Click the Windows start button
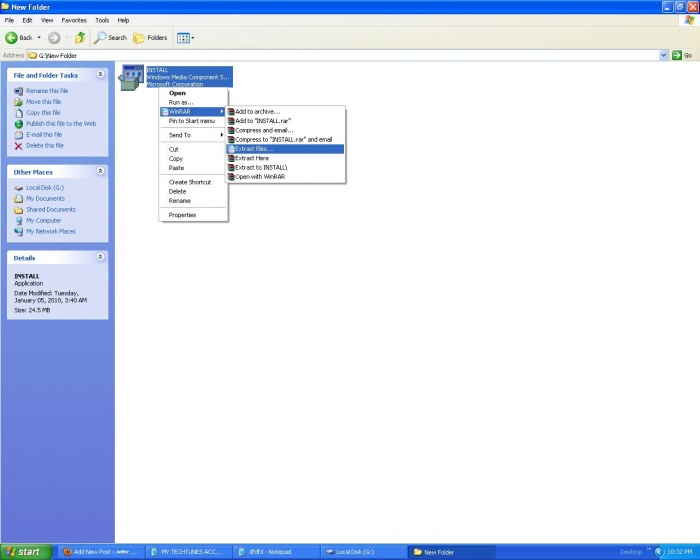 click(x=26, y=552)
